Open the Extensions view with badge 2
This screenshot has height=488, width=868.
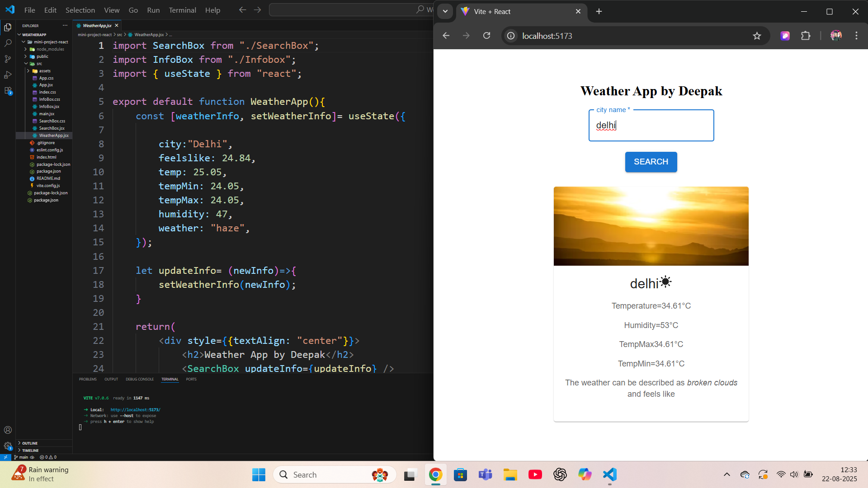click(8, 91)
